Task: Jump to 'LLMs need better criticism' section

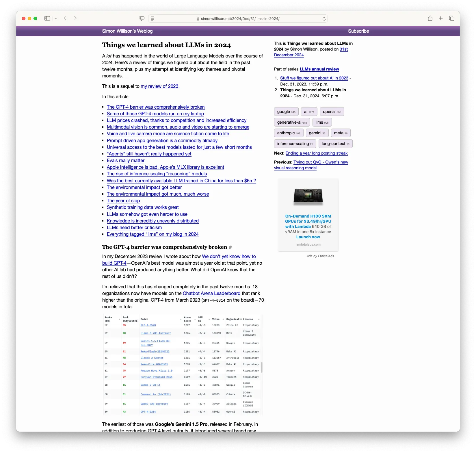Action: (x=134, y=227)
